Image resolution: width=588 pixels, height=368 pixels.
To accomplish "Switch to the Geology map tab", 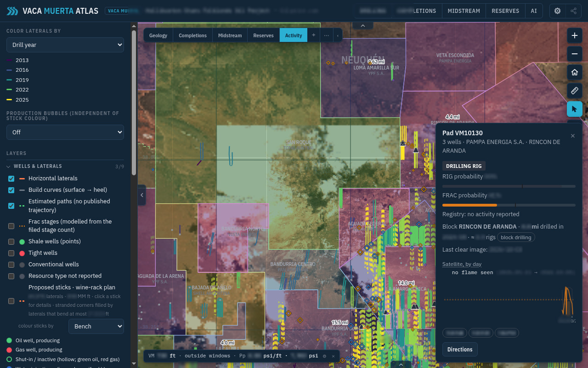I will (158, 35).
